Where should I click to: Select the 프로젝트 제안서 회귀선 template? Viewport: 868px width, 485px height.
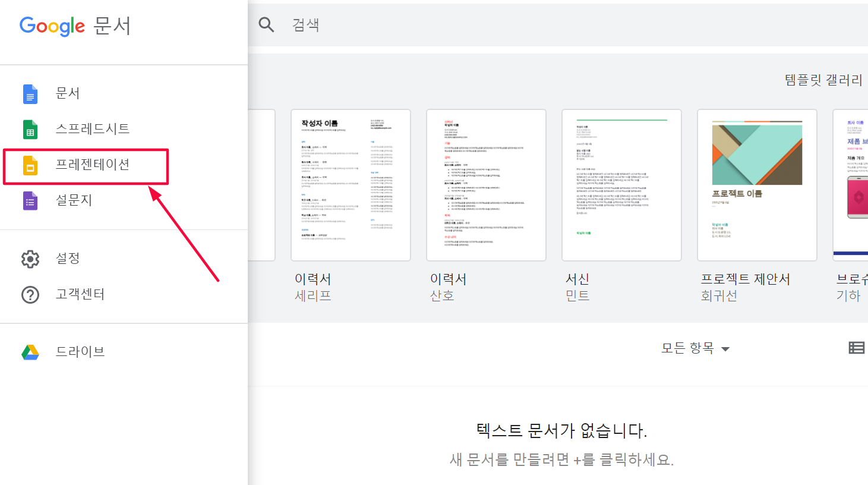click(757, 184)
